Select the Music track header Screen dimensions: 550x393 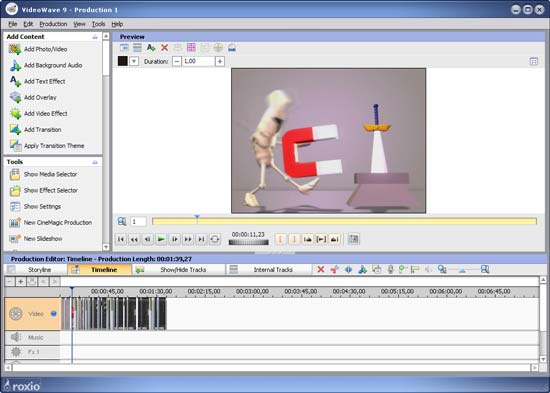click(x=32, y=338)
